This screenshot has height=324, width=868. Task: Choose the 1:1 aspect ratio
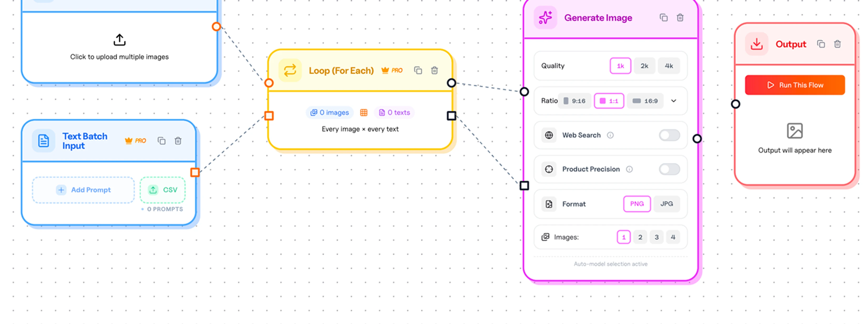[609, 101]
